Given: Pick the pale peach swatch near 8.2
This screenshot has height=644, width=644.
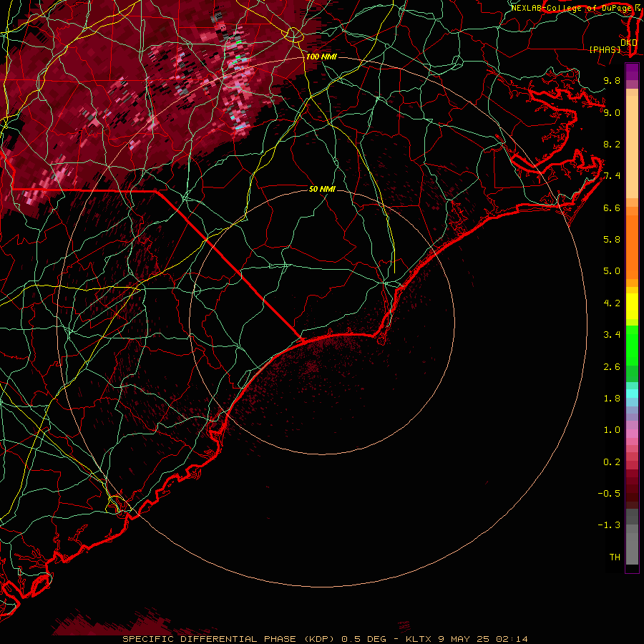Looking at the screenshot, I should 632,148.
